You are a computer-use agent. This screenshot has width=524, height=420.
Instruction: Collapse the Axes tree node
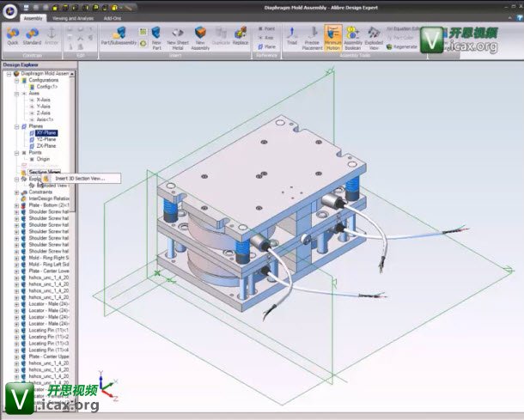tap(16, 93)
